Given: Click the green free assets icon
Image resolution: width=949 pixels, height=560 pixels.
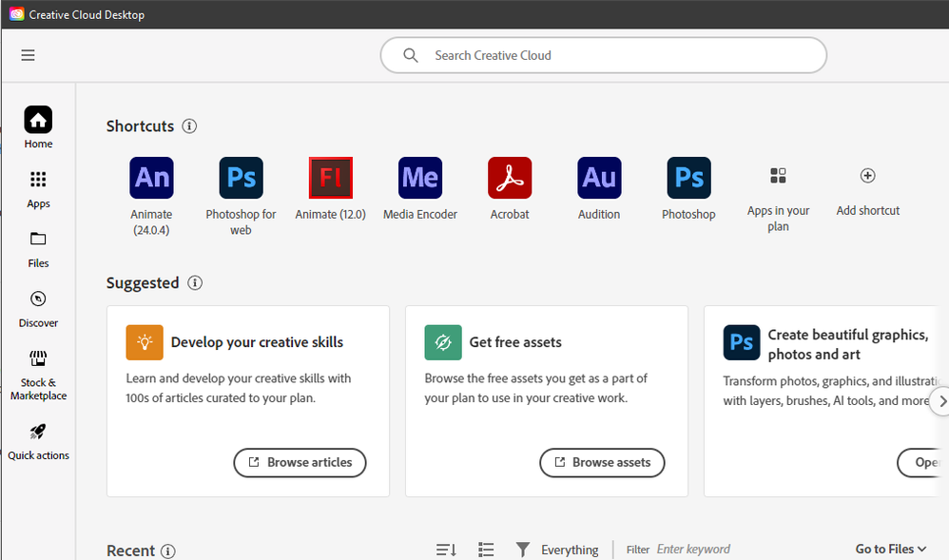Looking at the screenshot, I should [x=443, y=342].
